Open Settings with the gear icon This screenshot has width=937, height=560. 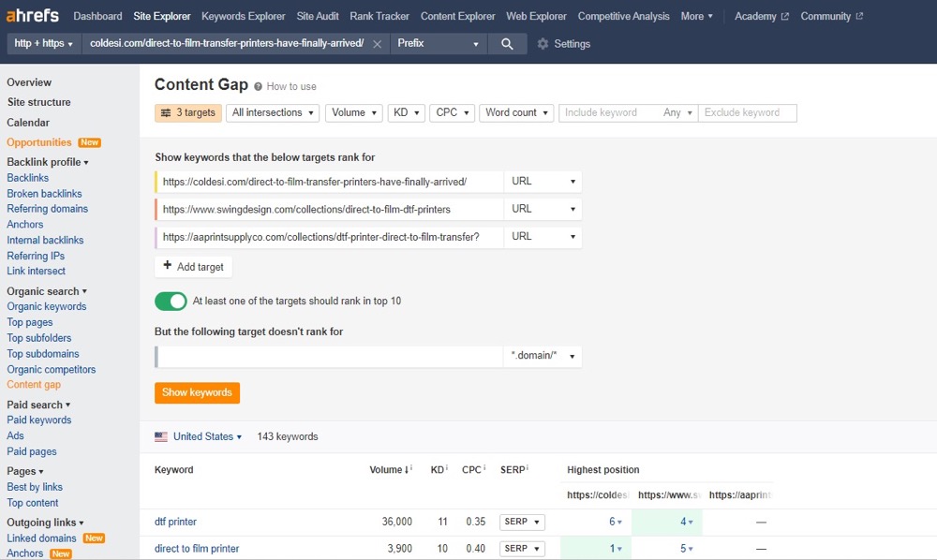point(543,44)
